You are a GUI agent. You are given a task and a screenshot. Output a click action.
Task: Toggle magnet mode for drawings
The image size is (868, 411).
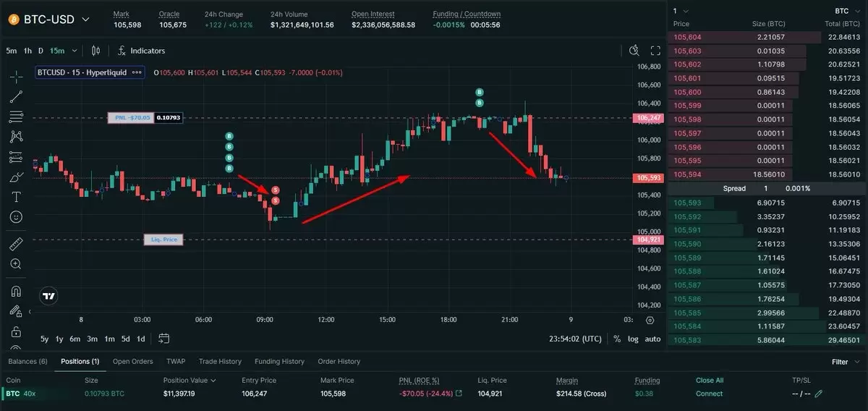click(16, 291)
